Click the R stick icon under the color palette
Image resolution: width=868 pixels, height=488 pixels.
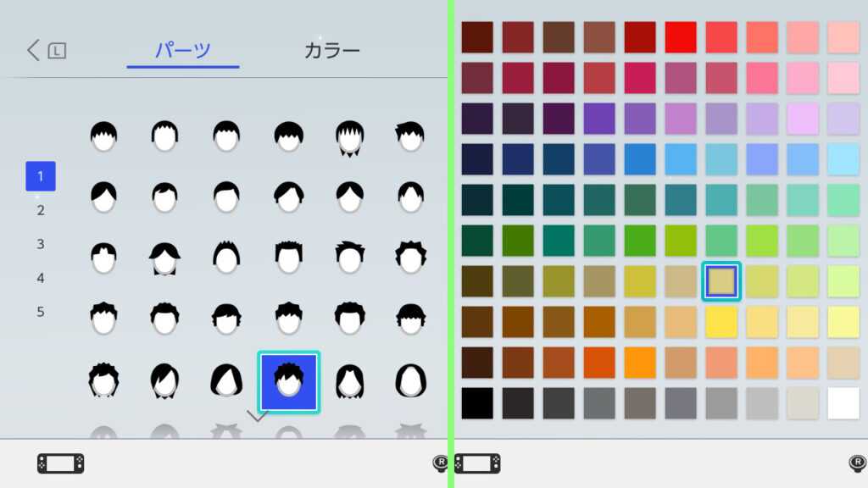tap(858, 463)
